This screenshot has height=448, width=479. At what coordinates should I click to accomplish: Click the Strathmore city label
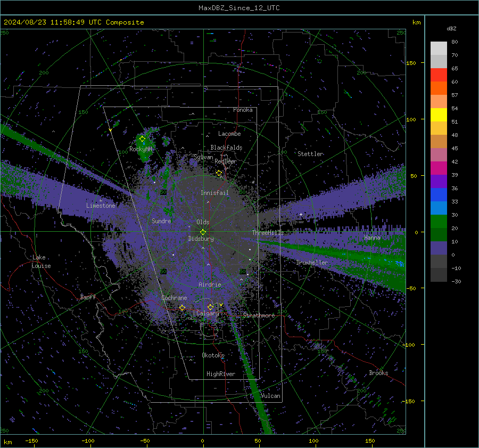(259, 315)
